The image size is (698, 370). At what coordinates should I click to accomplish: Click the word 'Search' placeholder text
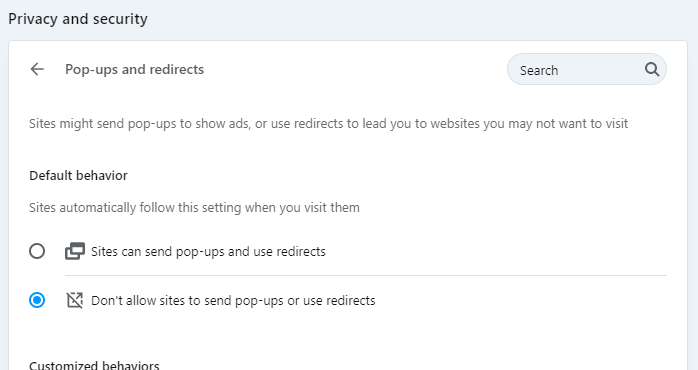pos(539,70)
